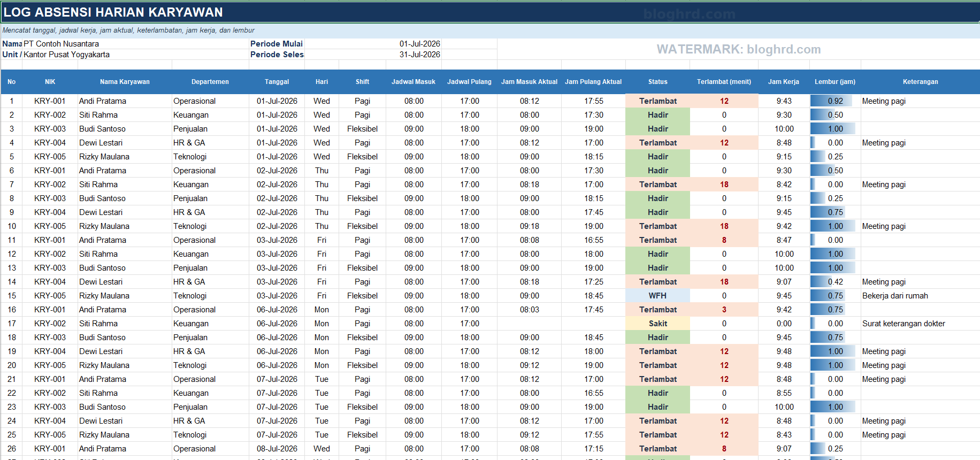
Task: Select the 'Jadwal Pulang' column header
Action: point(469,82)
